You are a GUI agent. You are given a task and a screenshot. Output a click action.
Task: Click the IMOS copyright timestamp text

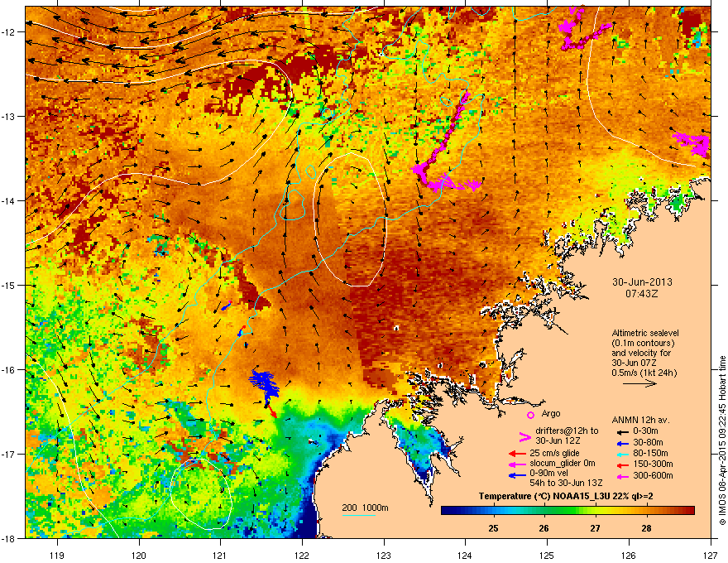click(722, 440)
